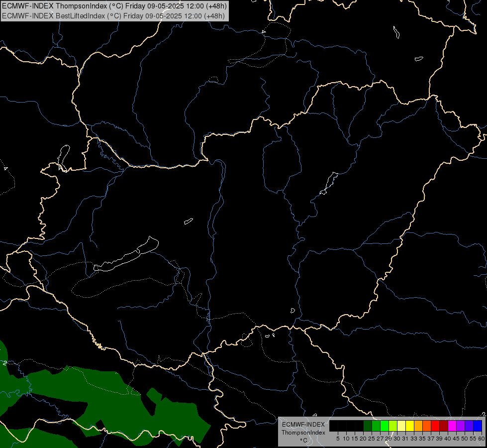This screenshot has width=487, height=448.
Task: Select the magenta 40–45 legend swatch
Action: [452, 426]
